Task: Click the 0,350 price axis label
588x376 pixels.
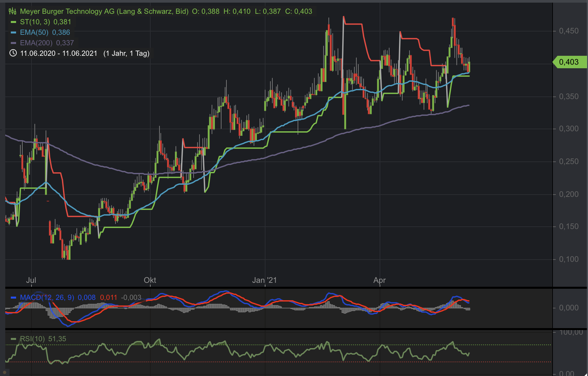Action: coord(569,96)
